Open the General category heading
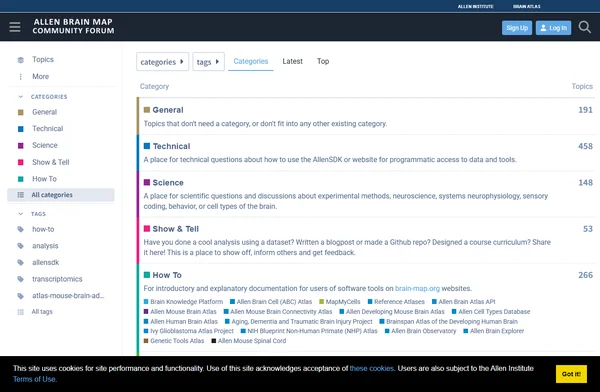 168,110
